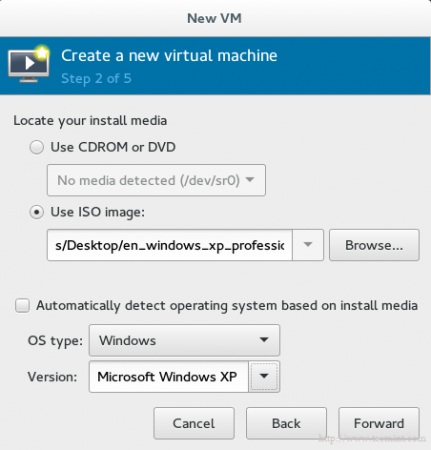The height and width of the screenshot is (450, 431).
Task: Open the No media detected drive dropdown
Action: [156, 180]
